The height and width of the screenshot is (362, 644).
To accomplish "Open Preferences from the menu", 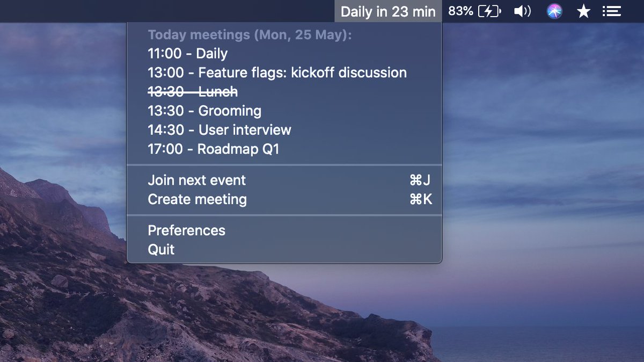I will point(284,230).
